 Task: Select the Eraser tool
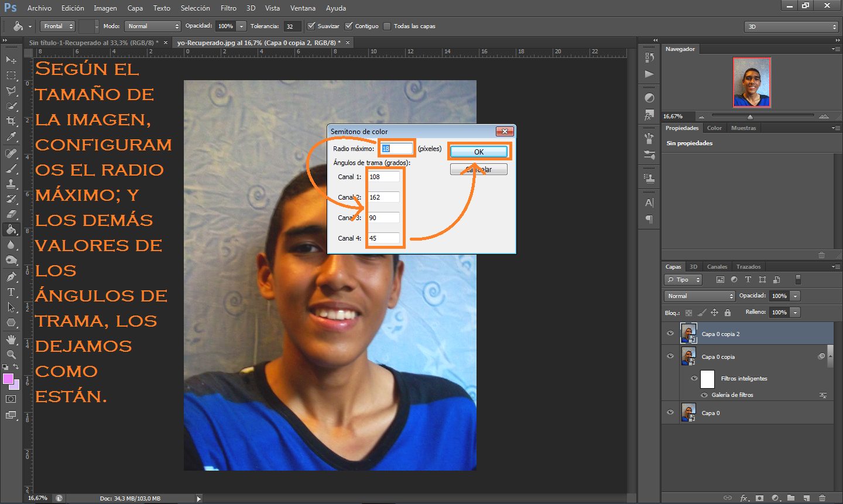click(11, 214)
